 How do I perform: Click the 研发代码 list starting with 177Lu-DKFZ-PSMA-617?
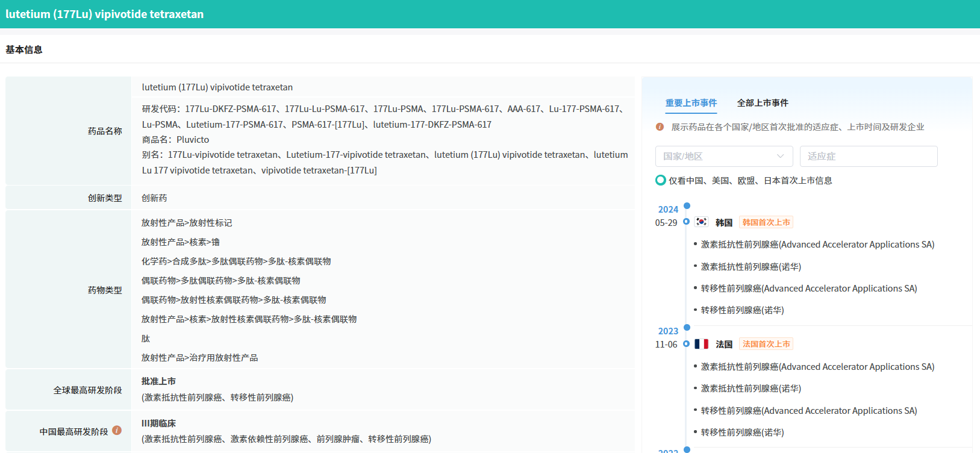point(385,117)
